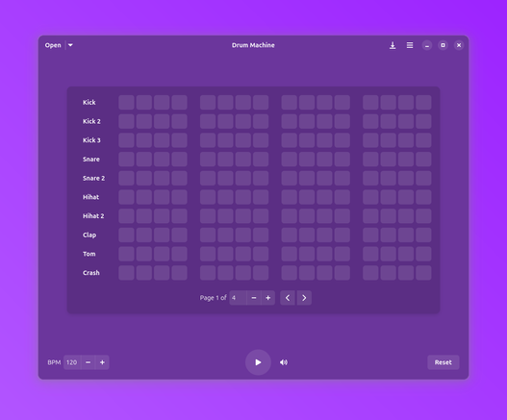
Task: Increase number of pages with plus
Action: coord(268,298)
